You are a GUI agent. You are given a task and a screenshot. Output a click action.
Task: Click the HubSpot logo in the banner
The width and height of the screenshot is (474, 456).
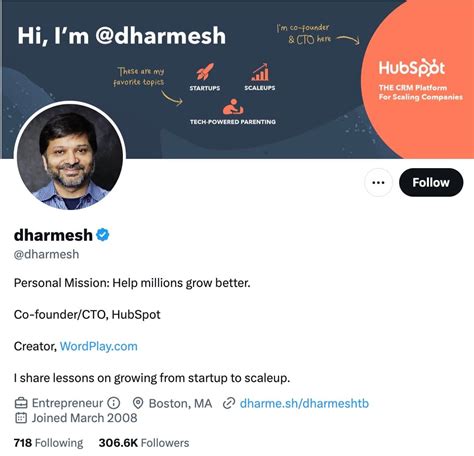coord(412,68)
